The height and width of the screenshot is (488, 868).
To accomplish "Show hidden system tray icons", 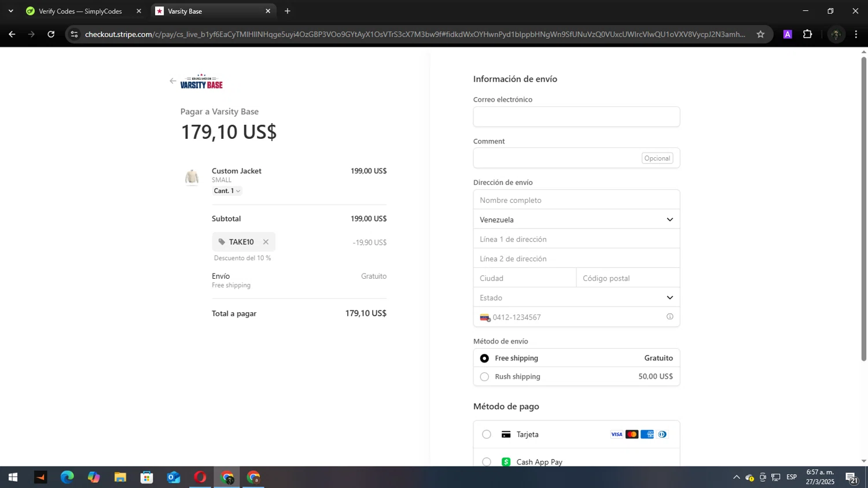I will click(x=736, y=477).
